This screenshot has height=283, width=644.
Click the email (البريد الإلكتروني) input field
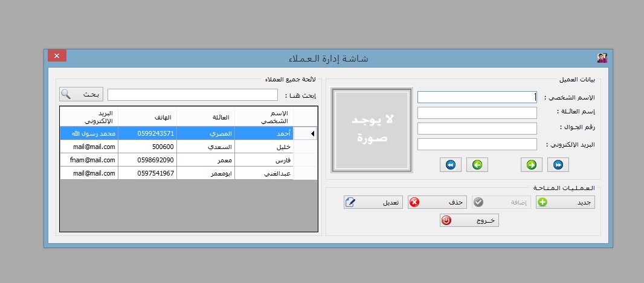pos(477,144)
